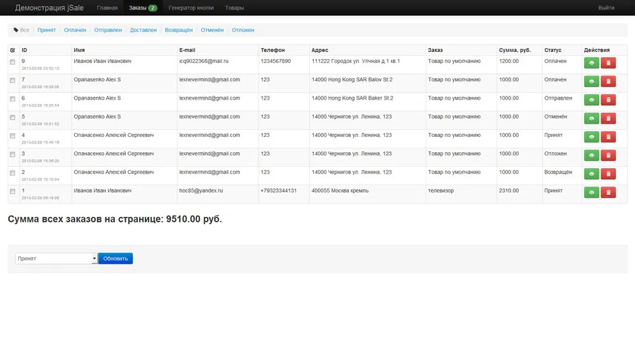Viewport: 635px width, 364px height.
Task: Click red delete icon for order 9
Action: 608,63
